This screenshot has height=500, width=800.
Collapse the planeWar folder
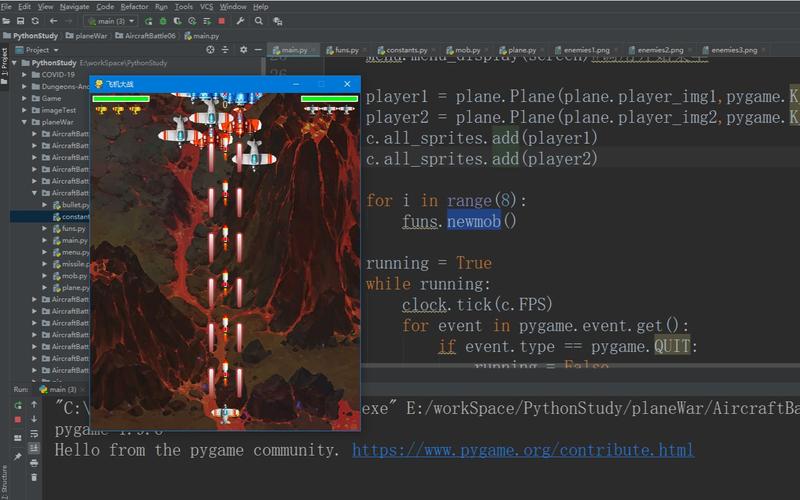[x=24, y=122]
